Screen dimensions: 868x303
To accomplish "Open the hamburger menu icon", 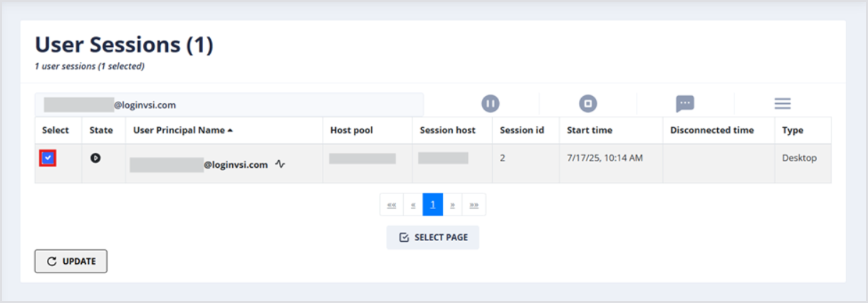I will [783, 104].
